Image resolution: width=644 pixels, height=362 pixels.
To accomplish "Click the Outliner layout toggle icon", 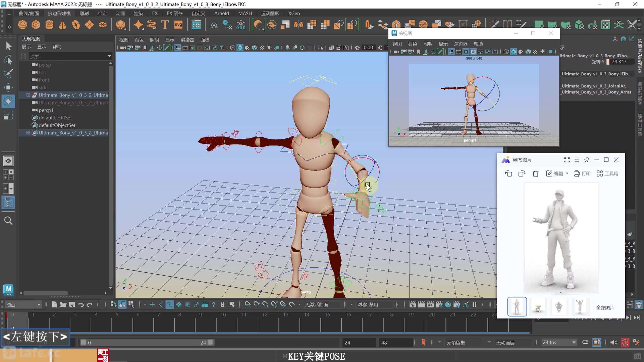I will pos(8,203).
